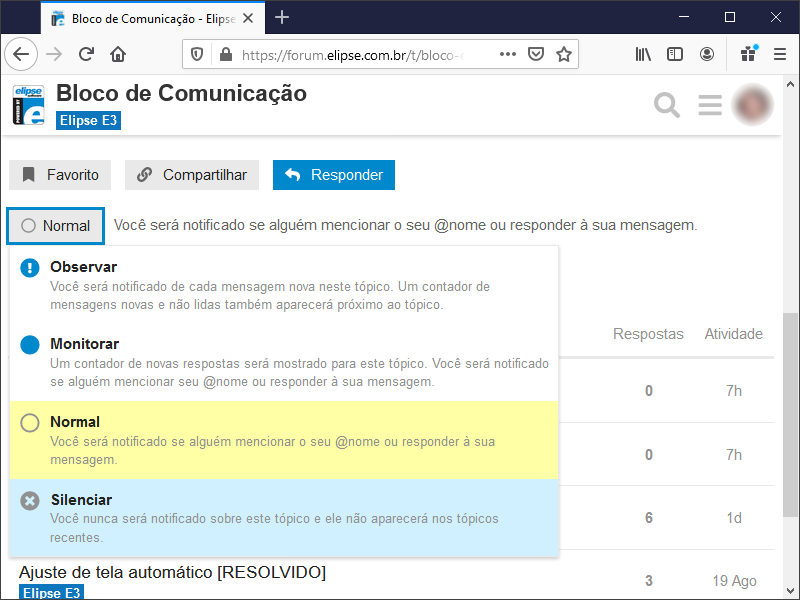Click the Compartilhar button
This screenshot has width=800, height=600.
point(192,175)
